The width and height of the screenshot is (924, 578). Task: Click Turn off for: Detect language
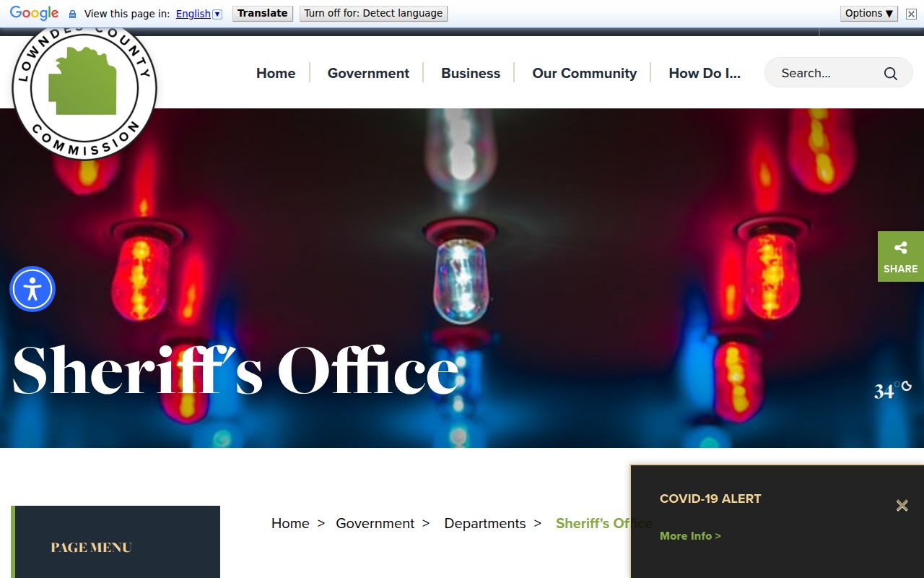(x=373, y=13)
